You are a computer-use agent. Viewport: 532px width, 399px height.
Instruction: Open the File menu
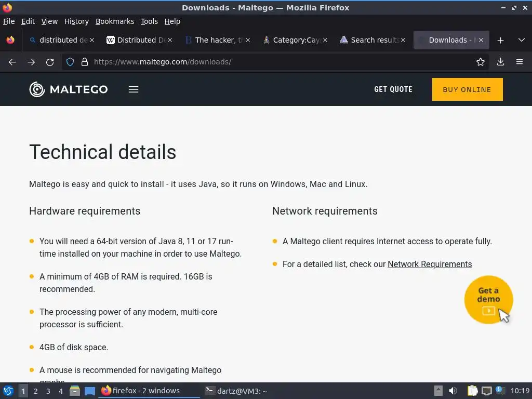point(9,21)
